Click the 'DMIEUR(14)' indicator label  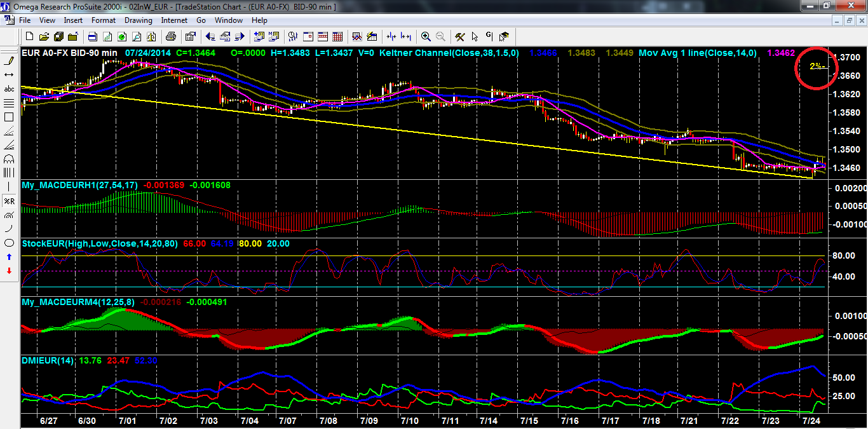(x=47, y=360)
